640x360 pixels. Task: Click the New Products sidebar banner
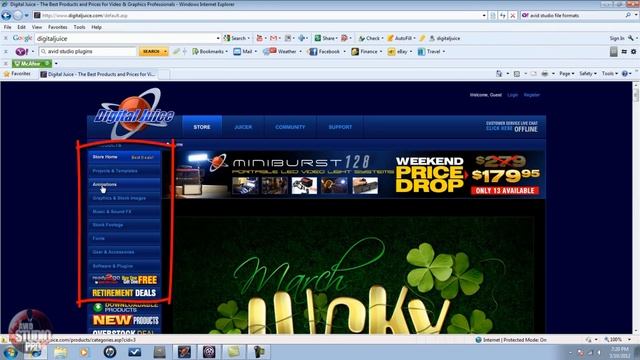coord(125,320)
